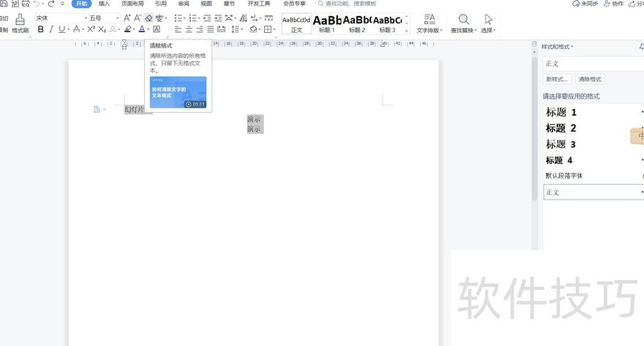Click the Clear Formatting eraser icon

tap(149, 18)
